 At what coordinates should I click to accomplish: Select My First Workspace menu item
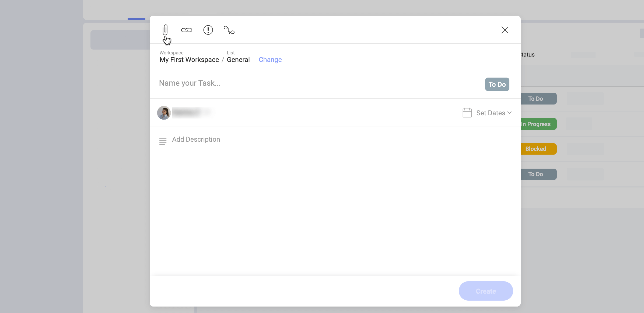(x=189, y=60)
